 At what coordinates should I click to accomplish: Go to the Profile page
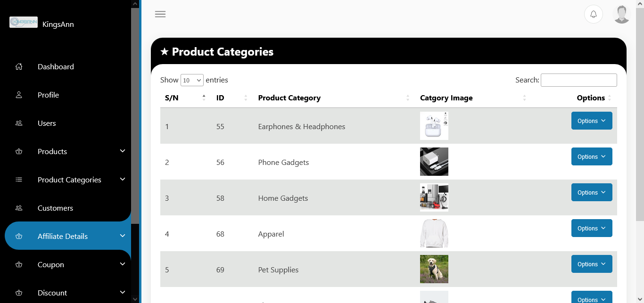[48, 95]
